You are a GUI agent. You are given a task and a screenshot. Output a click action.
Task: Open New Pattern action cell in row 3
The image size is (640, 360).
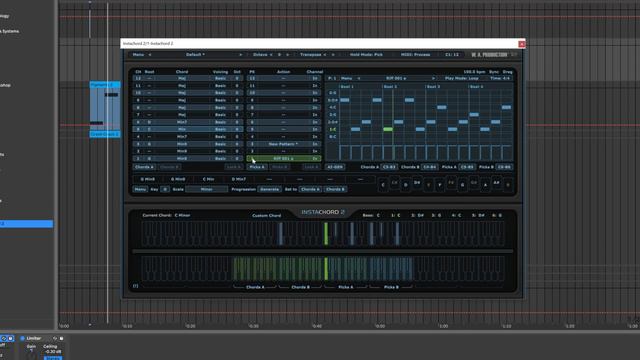pos(283,144)
